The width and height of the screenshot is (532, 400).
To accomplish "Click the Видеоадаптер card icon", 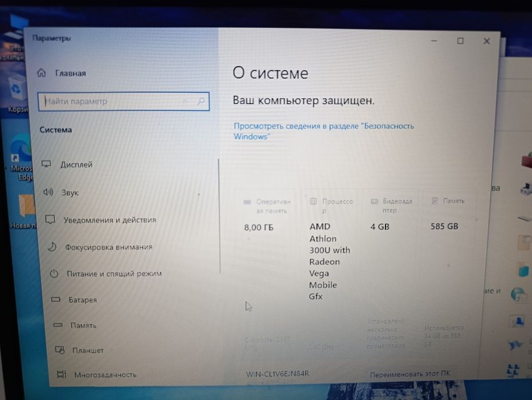I will [x=374, y=201].
